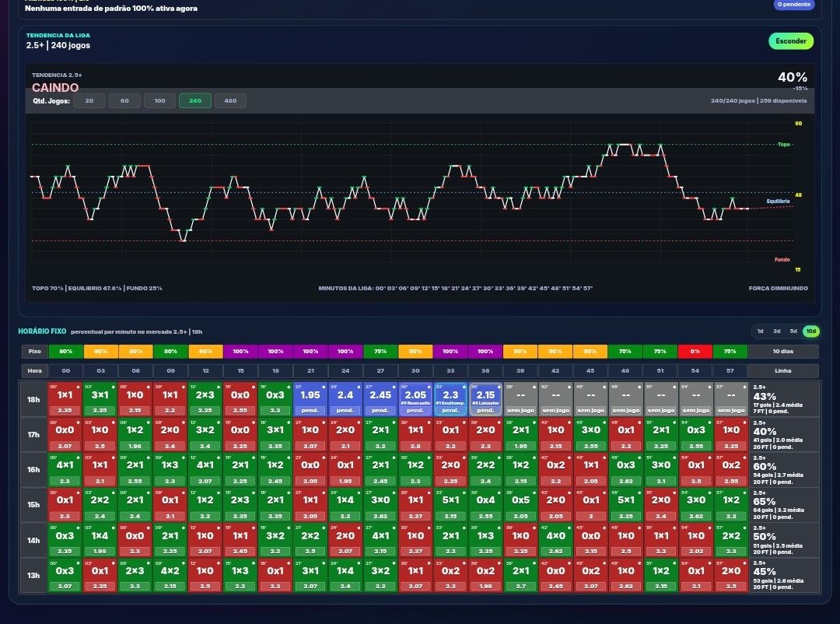Click the first sem jogo cell at minute 39
Viewport: 840px width, 624px height.
tap(520, 399)
